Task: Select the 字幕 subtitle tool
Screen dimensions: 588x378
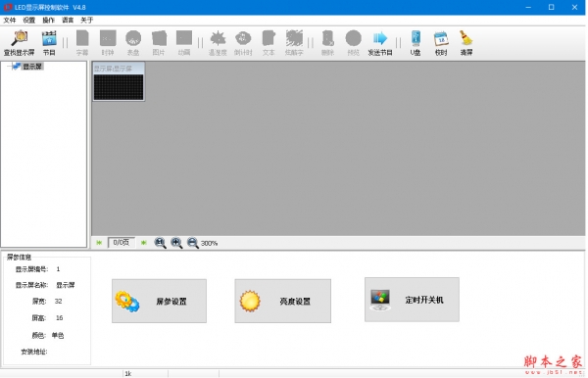Action: point(82,43)
